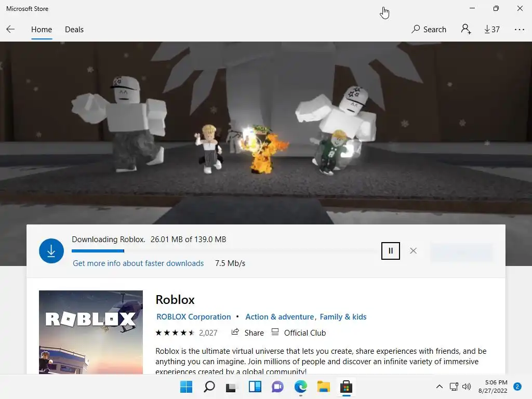Open Get more info about faster downloads

click(x=138, y=263)
